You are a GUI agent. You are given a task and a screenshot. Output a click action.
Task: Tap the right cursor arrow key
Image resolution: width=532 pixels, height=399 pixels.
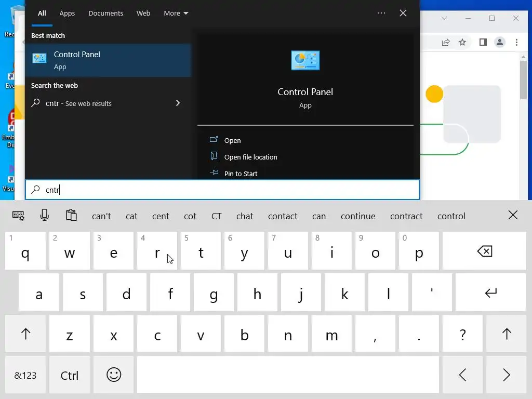pos(506,375)
